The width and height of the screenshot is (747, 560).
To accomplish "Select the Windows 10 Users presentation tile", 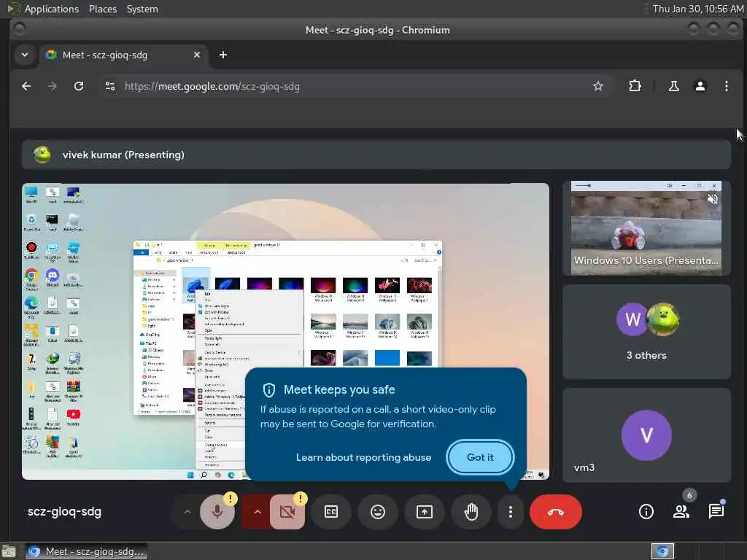I will tap(646, 228).
